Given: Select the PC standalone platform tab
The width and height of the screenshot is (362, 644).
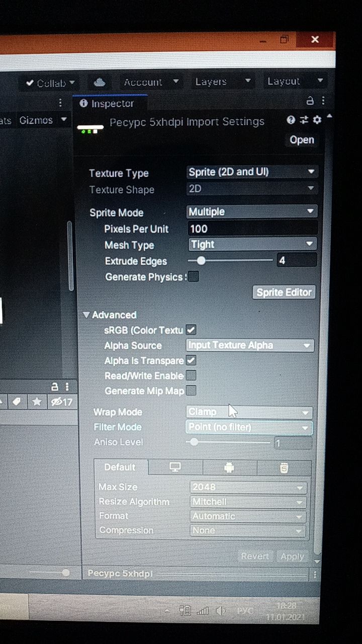Looking at the screenshot, I should tap(175, 467).
